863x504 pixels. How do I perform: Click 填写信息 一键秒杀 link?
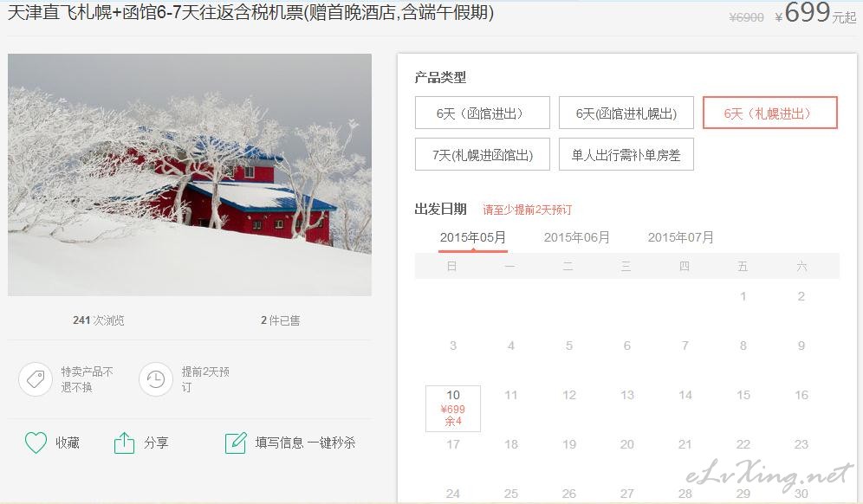pyautogui.click(x=305, y=443)
